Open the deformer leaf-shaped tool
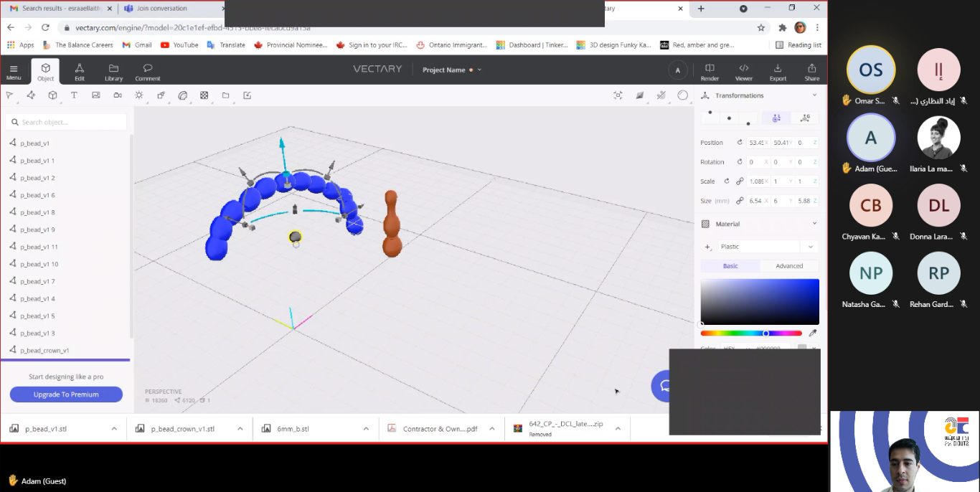This screenshot has height=492, width=980. coord(182,95)
